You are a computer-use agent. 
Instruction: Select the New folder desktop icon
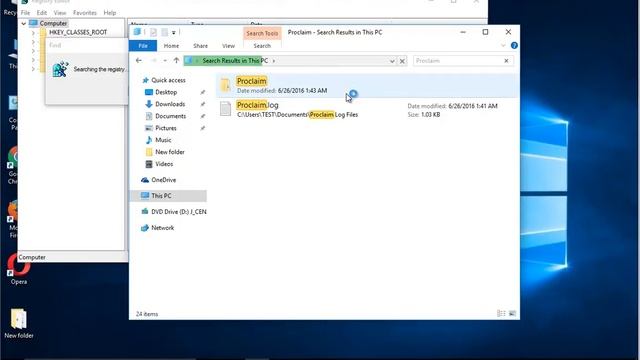point(19,324)
